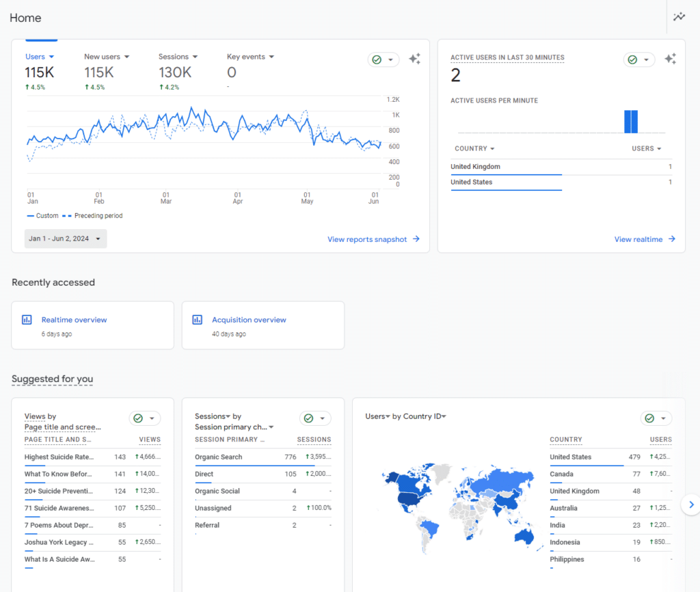Click the right arrow to see more suggested cards

690,504
